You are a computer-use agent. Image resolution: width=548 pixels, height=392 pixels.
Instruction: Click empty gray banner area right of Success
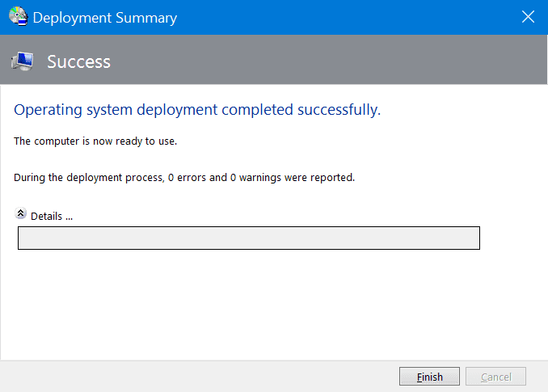pos(323,61)
